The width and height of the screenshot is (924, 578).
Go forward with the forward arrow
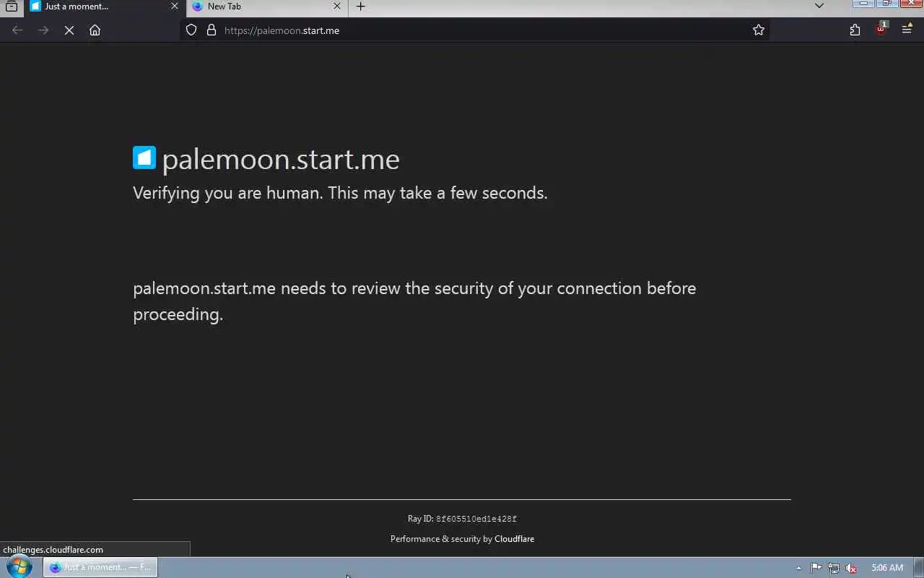43,30
